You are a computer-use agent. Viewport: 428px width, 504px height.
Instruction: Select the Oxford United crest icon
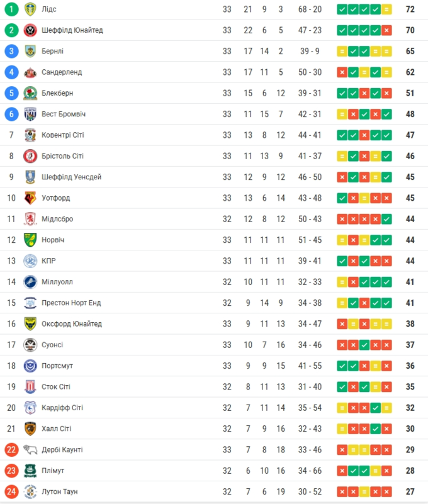(x=30, y=323)
